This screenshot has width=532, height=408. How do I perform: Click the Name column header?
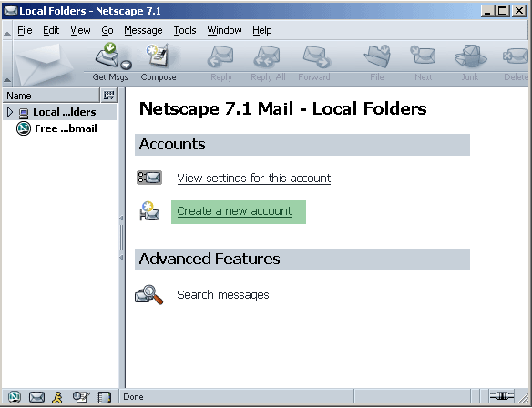coord(52,96)
